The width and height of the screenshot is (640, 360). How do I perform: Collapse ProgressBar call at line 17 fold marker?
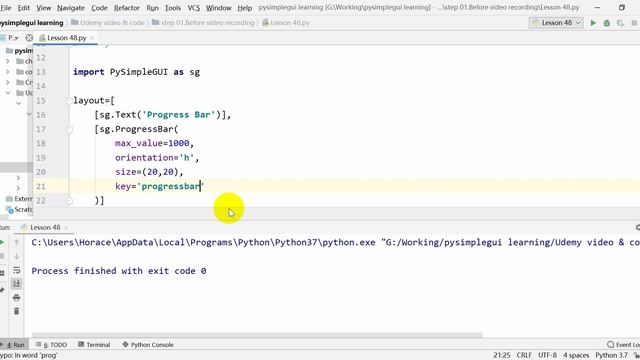[69, 129]
